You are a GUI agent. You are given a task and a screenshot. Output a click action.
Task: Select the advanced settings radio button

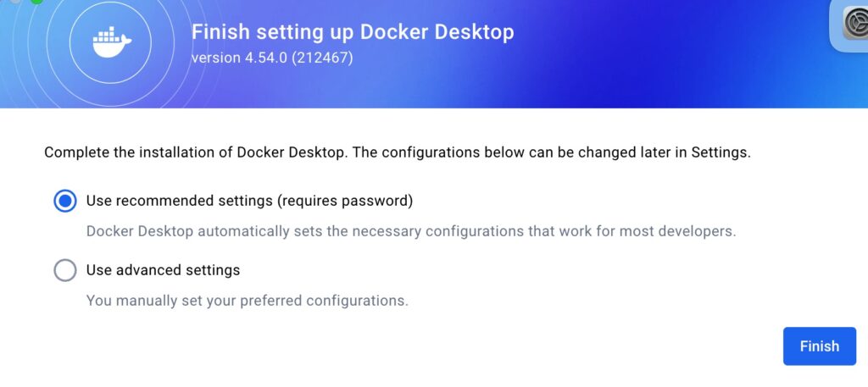[65, 271]
